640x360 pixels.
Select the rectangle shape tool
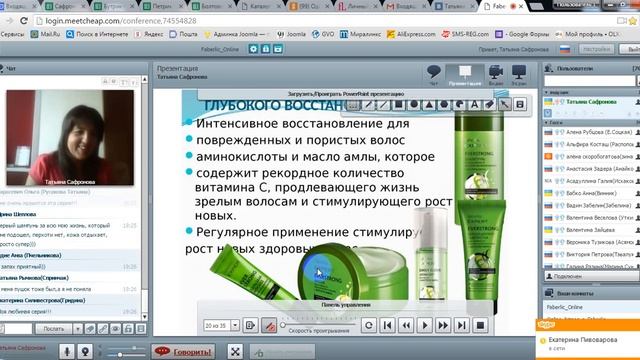pos(398,105)
